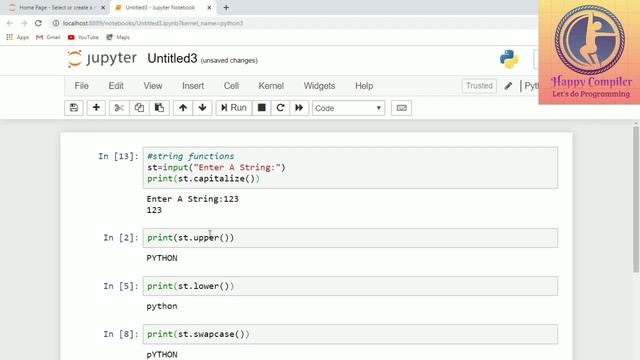Click the In [2] prompt label

tap(121, 238)
